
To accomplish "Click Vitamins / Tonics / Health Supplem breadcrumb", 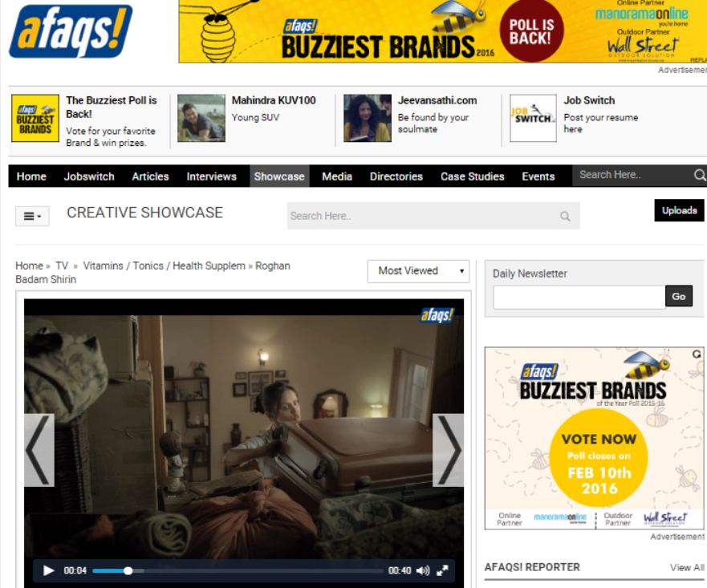I will tap(165, 266).
